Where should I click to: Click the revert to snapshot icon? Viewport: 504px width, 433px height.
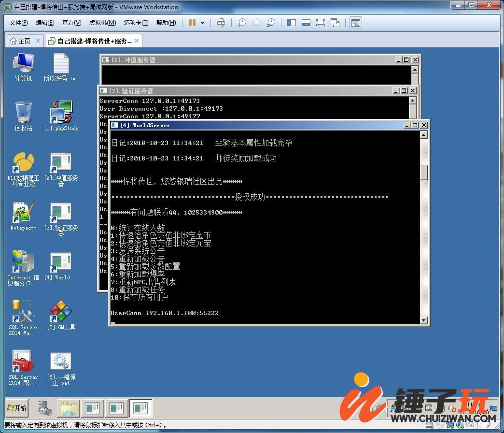point(256,23)
